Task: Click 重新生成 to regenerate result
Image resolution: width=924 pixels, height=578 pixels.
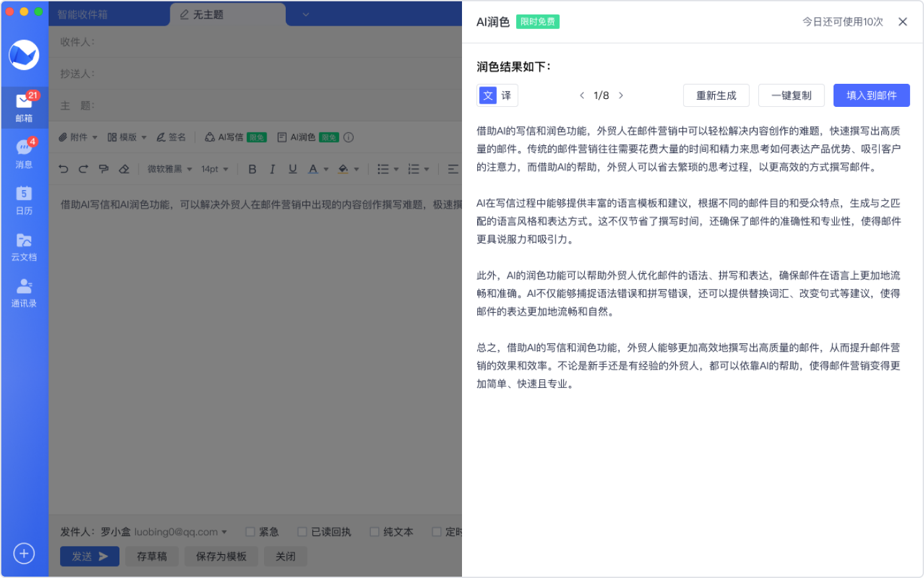Action: (716, 96)
